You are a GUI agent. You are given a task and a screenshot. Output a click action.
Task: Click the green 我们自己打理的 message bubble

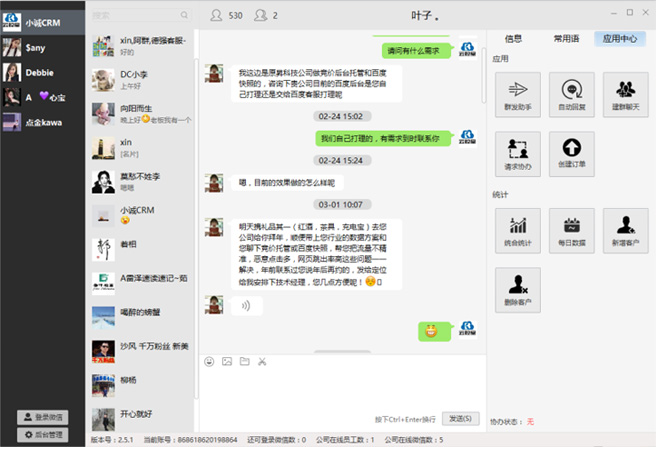pyautogui.click(x=383, y=139)
